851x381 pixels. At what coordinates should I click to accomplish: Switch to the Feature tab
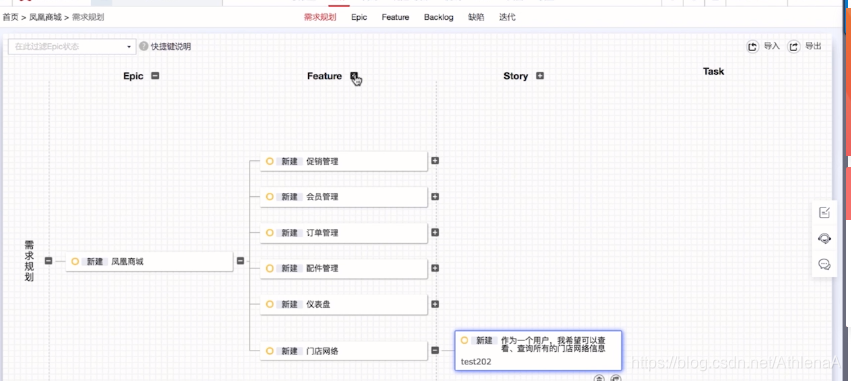point(395,17)
